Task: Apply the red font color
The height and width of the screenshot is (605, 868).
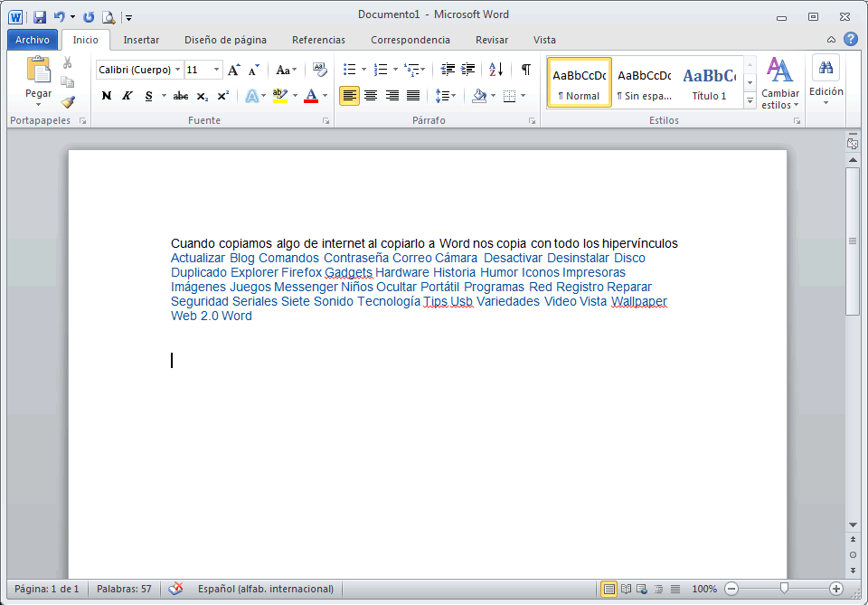Action: (x=311, y=96)
